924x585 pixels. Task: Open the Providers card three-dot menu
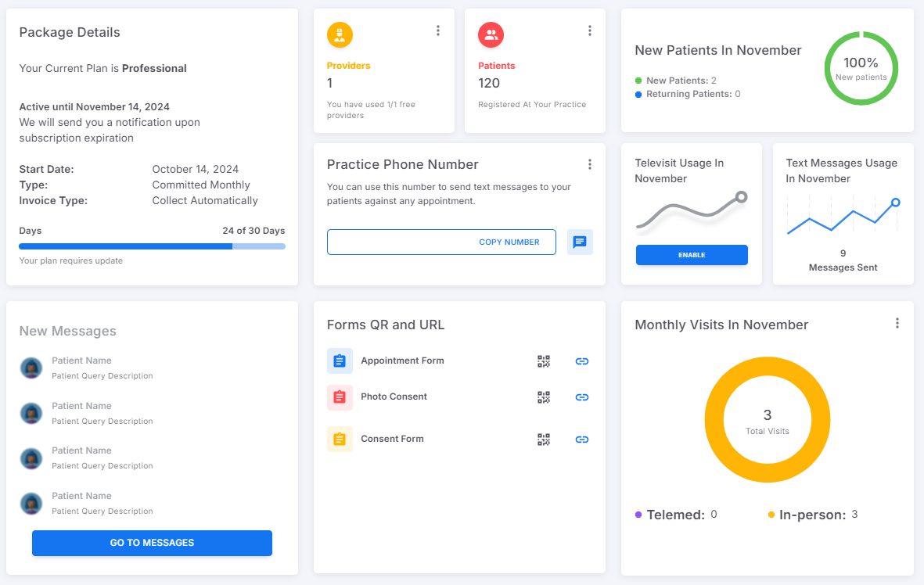438,31
